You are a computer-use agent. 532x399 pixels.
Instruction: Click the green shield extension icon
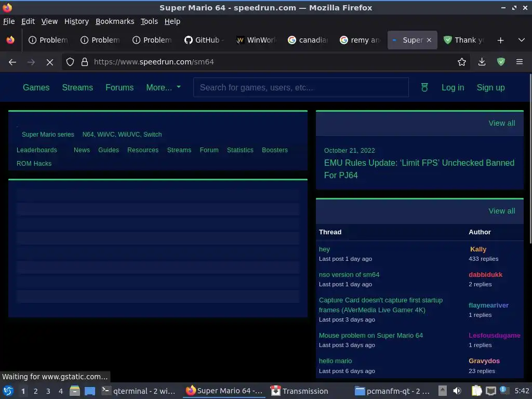501,62
